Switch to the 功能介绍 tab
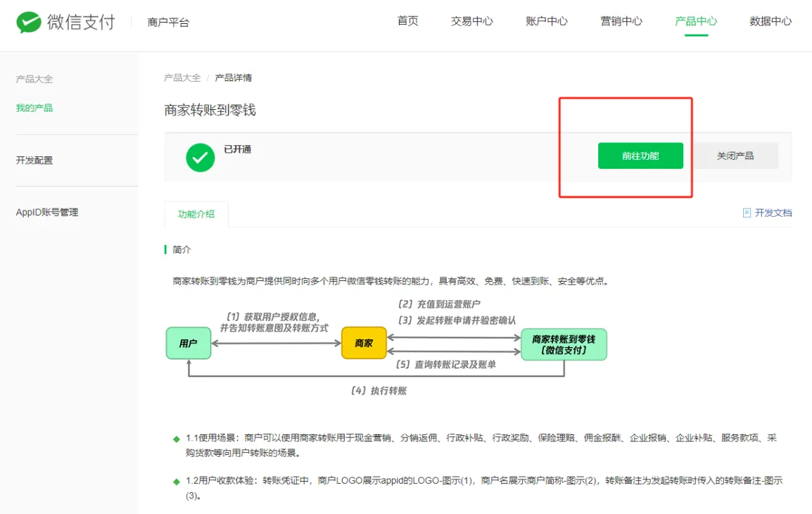The height and width of the screenshot is (514, 812). 196,214
